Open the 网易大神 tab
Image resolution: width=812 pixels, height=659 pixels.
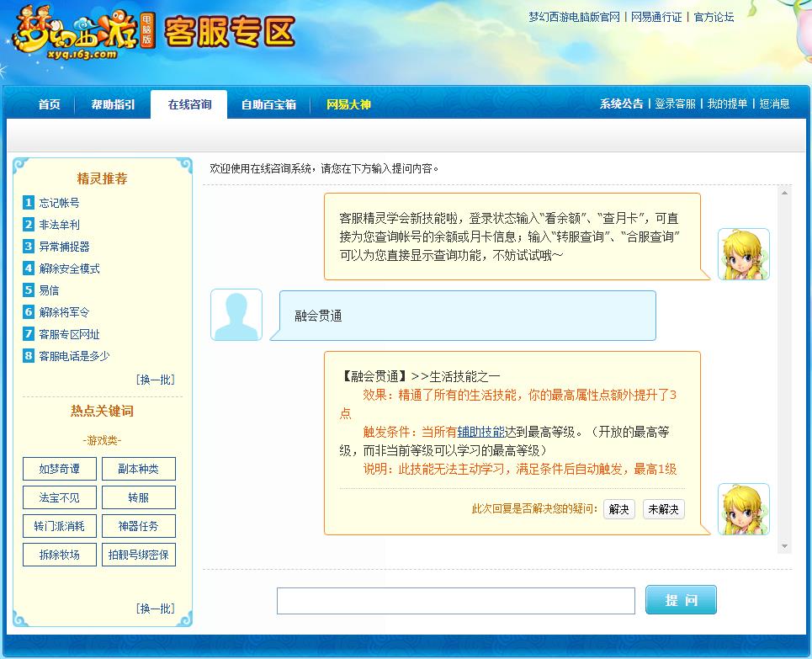point(348,104)
